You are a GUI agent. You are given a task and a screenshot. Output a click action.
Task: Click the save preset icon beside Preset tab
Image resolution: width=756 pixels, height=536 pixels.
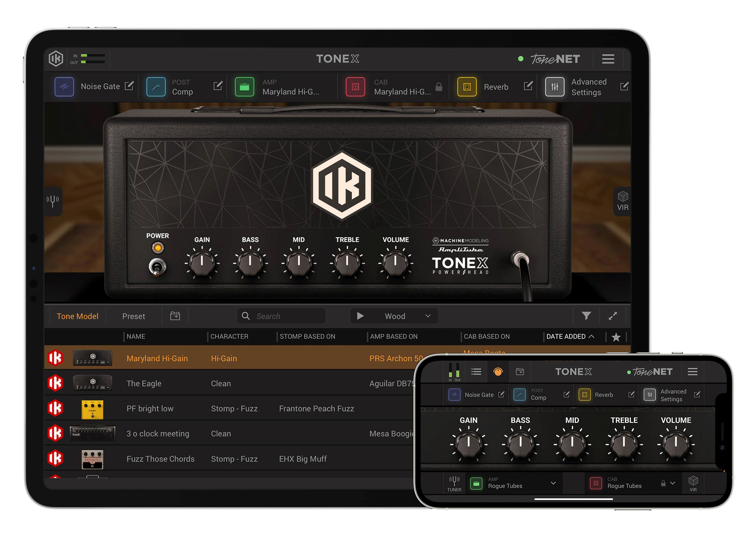click(175, 316)
